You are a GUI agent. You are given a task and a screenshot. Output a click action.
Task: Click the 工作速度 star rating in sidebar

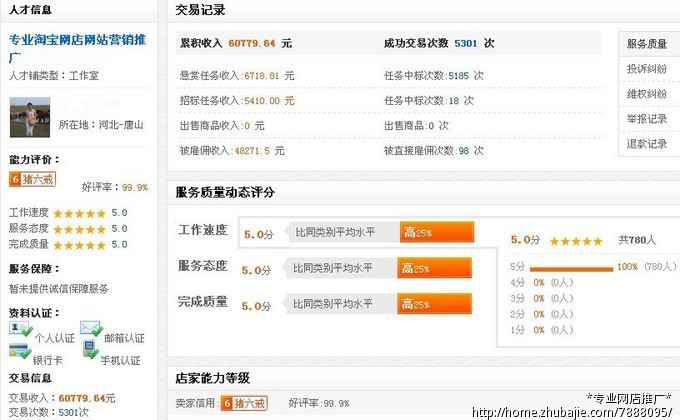(79, 213)
